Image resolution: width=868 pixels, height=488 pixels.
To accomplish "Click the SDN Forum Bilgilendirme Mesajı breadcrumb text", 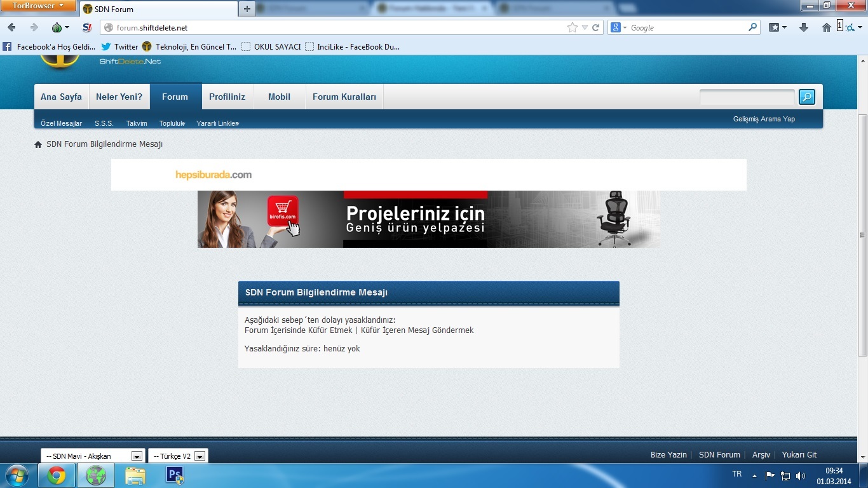I will click(x=105, y=144).
